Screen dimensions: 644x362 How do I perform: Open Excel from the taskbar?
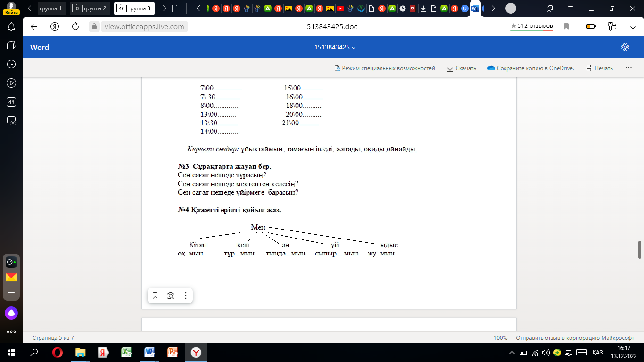126,353
